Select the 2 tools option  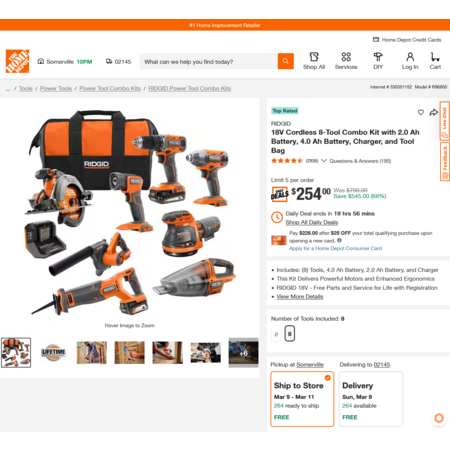tap(276, 334)
